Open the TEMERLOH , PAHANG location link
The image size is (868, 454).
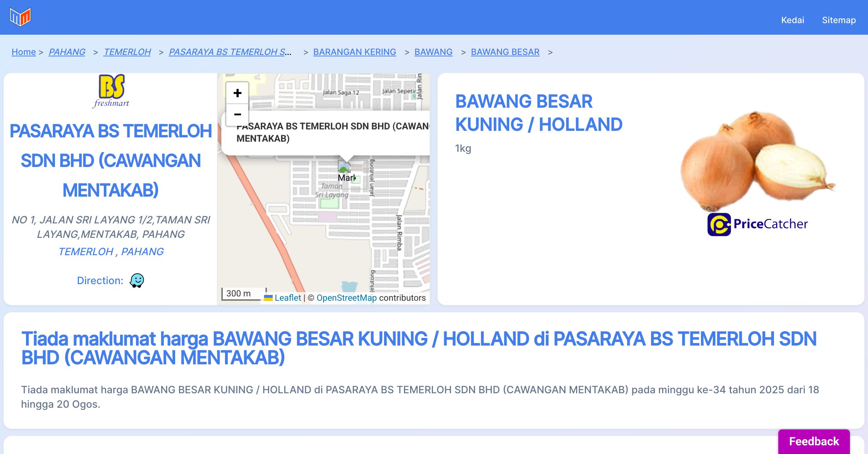pyautogui.click(x=111, y=252)
